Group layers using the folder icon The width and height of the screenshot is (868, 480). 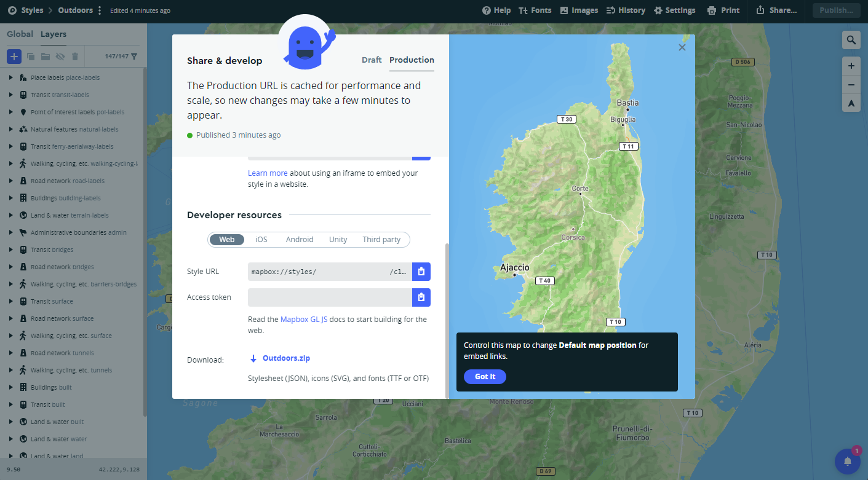(x=46, y=56)
